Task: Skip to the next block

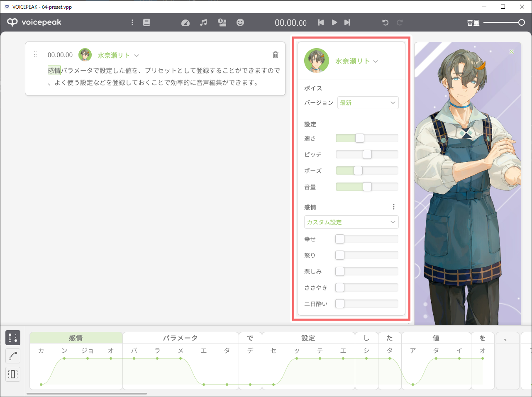Action: point(347,22)
